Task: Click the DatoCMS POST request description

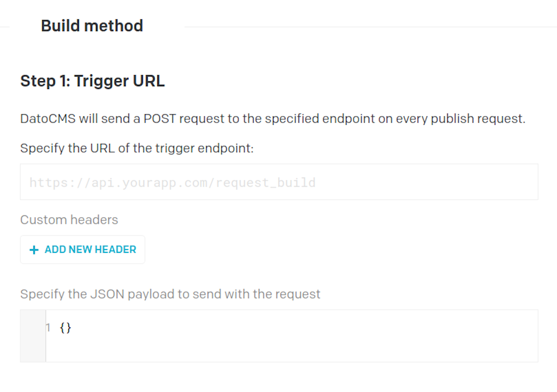Action: click(272, 119)
